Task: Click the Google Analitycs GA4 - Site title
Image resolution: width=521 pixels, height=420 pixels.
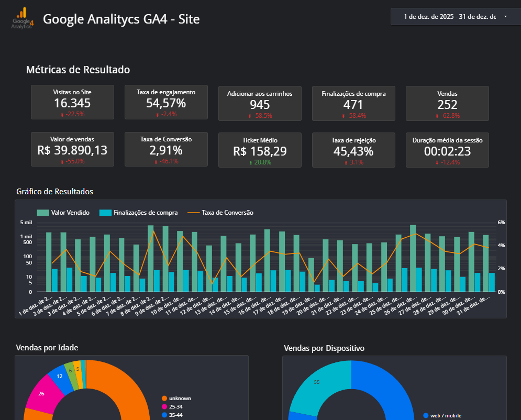Action: [121, 19]
